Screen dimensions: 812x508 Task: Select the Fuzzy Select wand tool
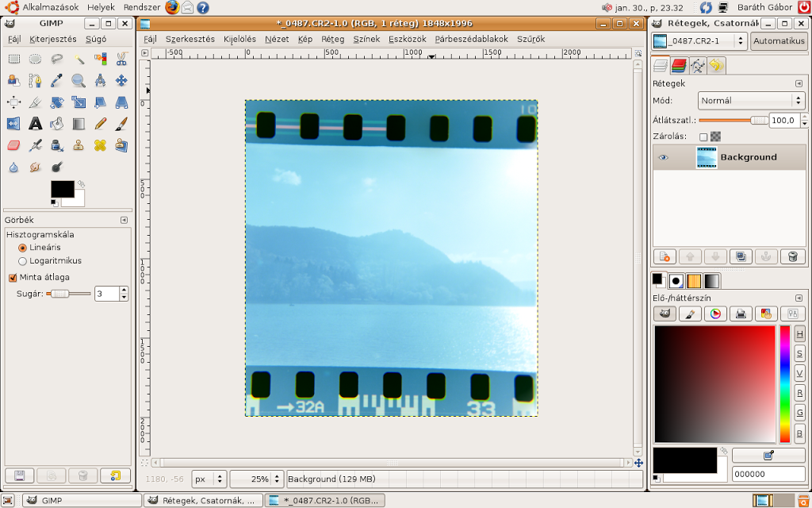click(79, 59)
